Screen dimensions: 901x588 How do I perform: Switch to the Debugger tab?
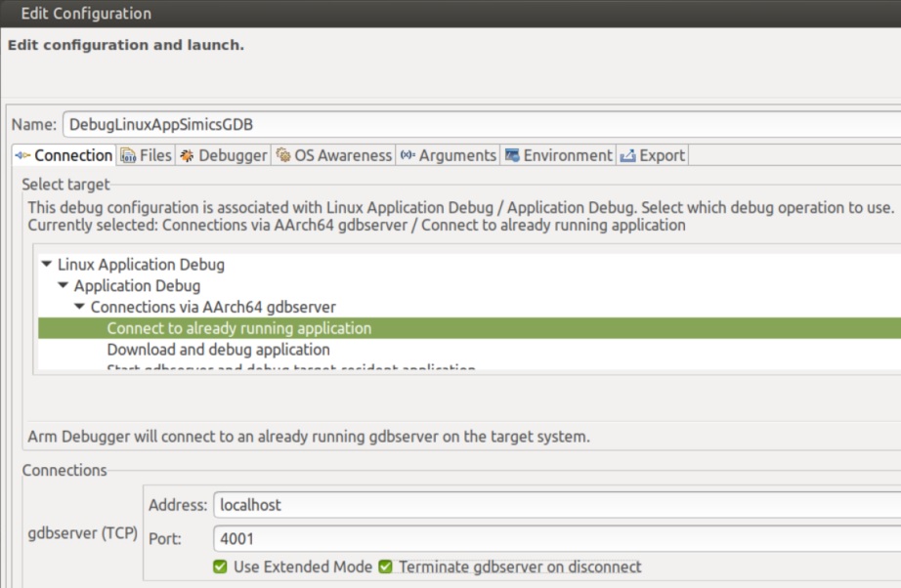(233, 155)
